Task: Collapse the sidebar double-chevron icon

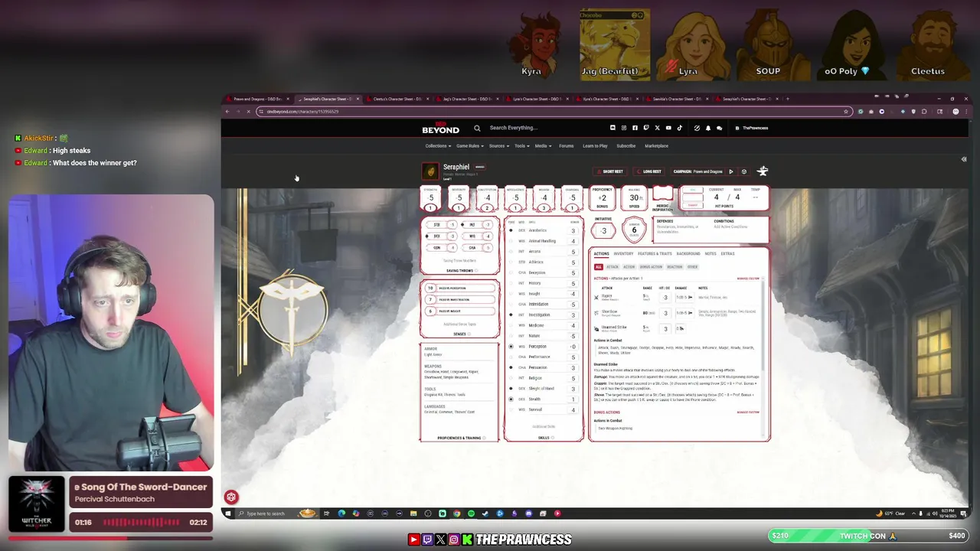Action: (964, 159)
